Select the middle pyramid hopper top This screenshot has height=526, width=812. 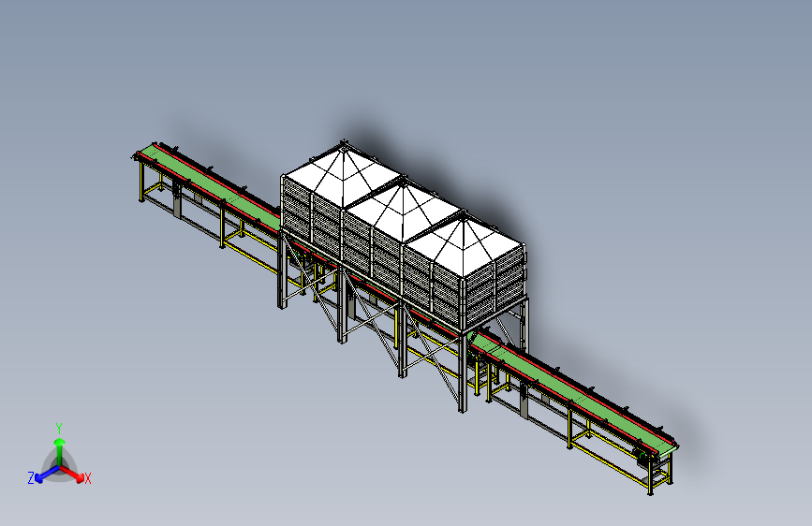coord(403,212)
